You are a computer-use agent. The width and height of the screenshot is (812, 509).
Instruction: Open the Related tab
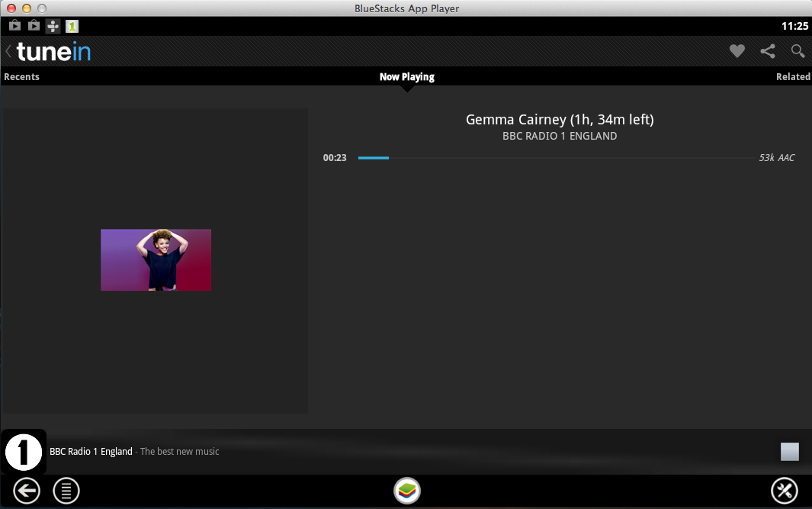click(x=793, y=77)
